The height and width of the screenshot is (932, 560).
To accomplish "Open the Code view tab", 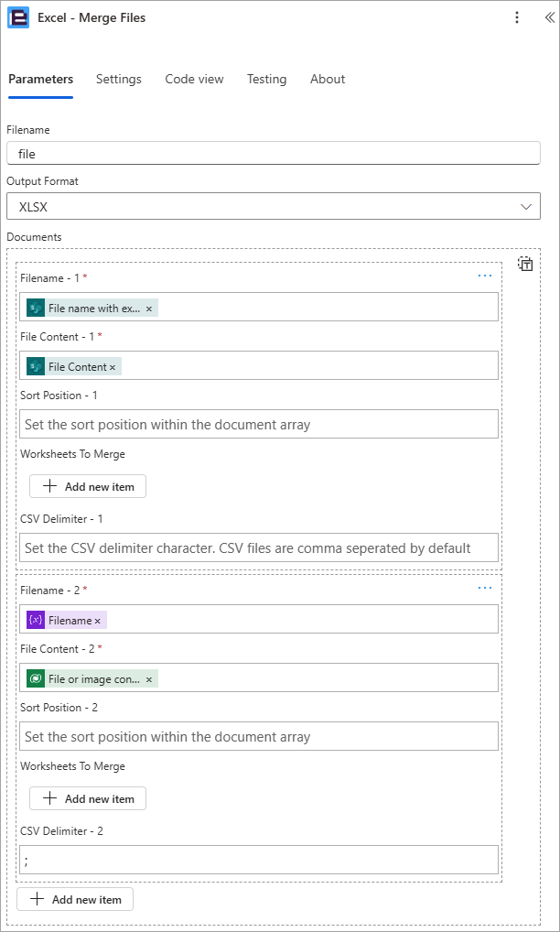I will 194,79.
